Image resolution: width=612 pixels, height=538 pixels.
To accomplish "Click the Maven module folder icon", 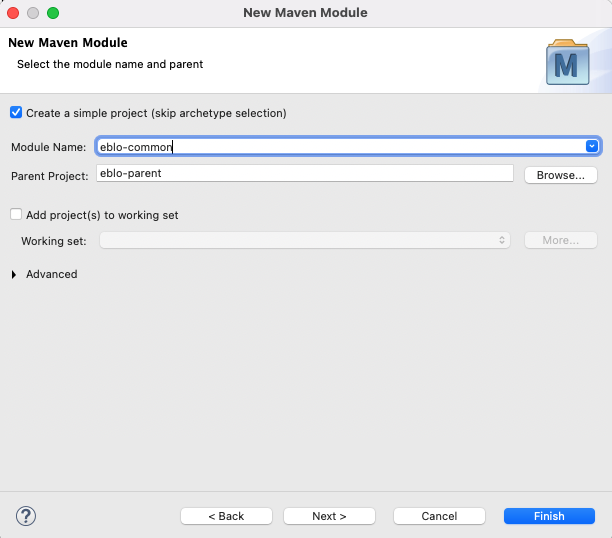I will (x=568, y=62).
